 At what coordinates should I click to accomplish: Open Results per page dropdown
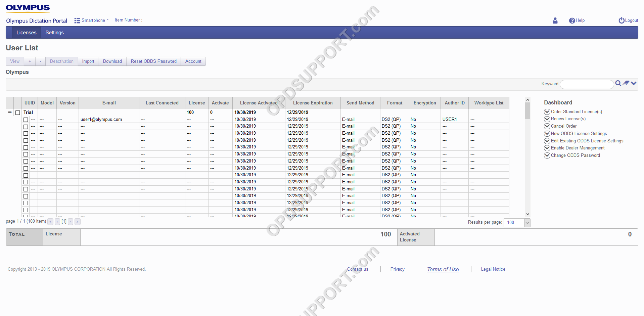(517, 223)
